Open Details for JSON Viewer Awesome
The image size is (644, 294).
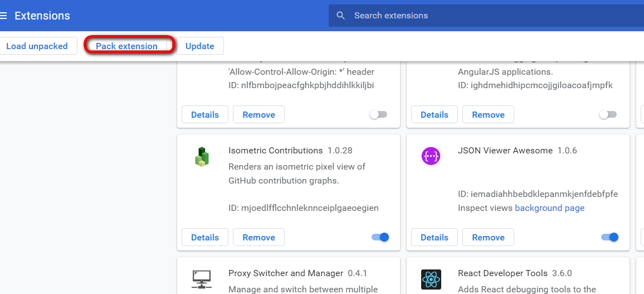point(435,237)
